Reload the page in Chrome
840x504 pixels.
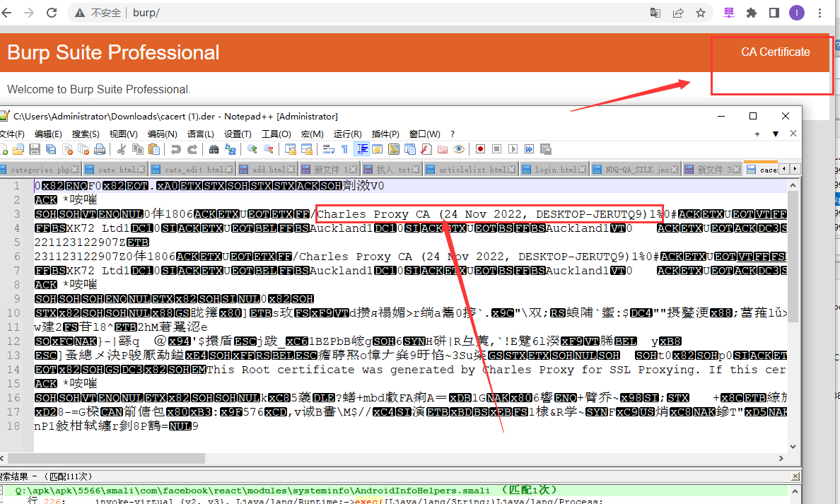tap(52, 13)
